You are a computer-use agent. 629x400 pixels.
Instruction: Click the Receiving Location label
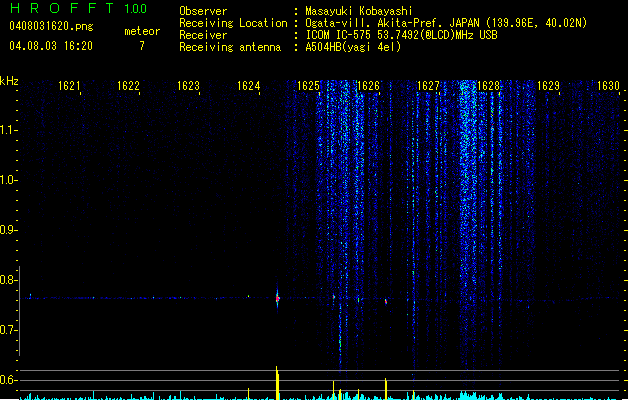click(x=233, y=23)
